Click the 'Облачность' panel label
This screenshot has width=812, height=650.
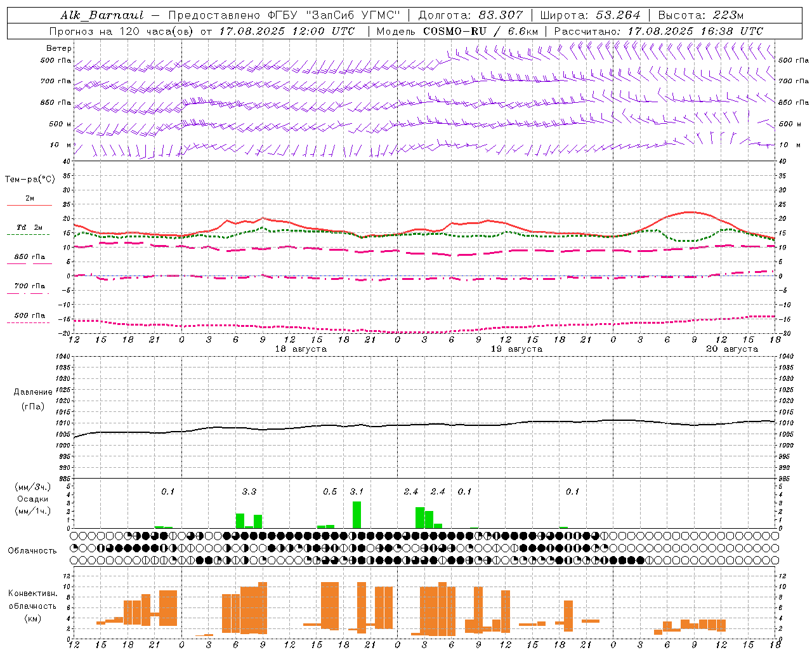[32, 551]
